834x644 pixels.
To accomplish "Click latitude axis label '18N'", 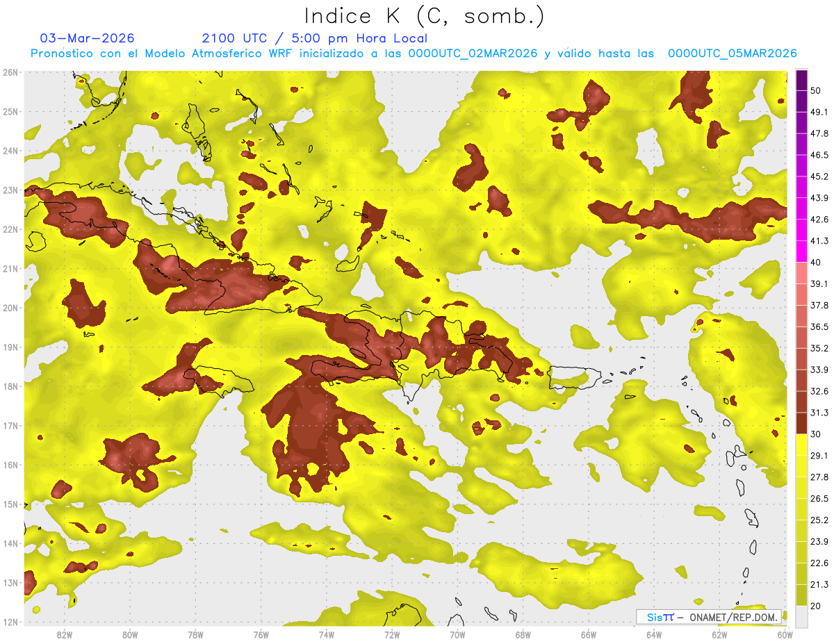I will (x=10, y=386).
